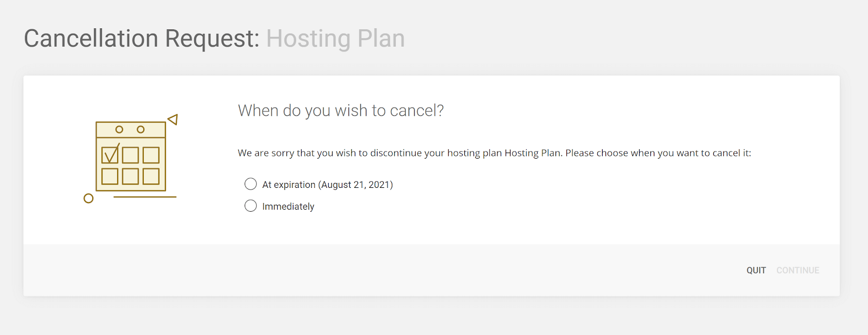Select the At expiration radio button
This screenshot has height=335, width=868.
tap(251, 184)
